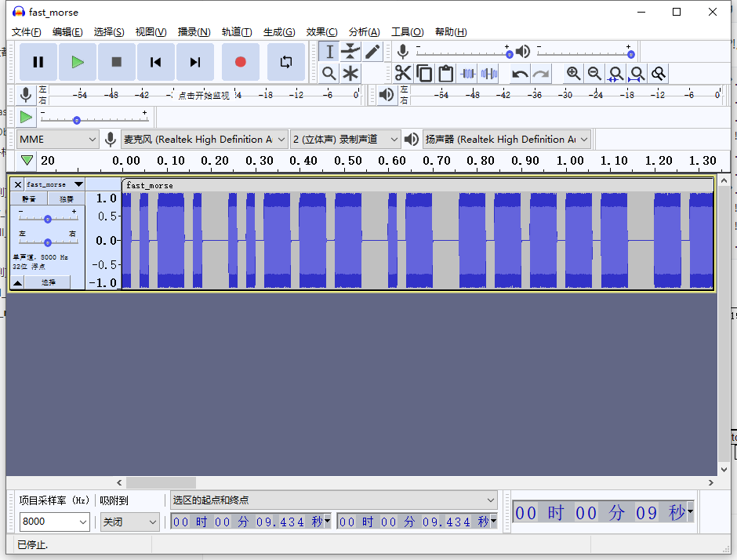Click the 选择 button on track panel

pyautogui.click(x=49, y=282)
